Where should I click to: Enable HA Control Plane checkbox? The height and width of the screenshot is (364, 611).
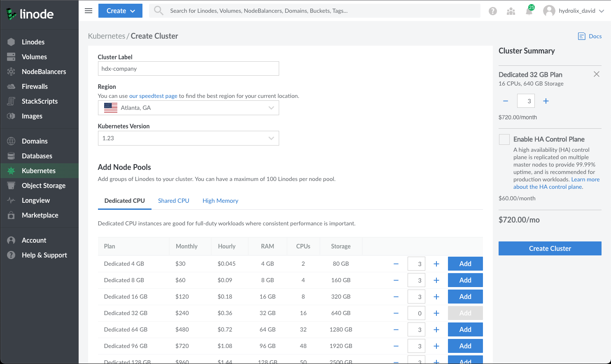[504, 139]
